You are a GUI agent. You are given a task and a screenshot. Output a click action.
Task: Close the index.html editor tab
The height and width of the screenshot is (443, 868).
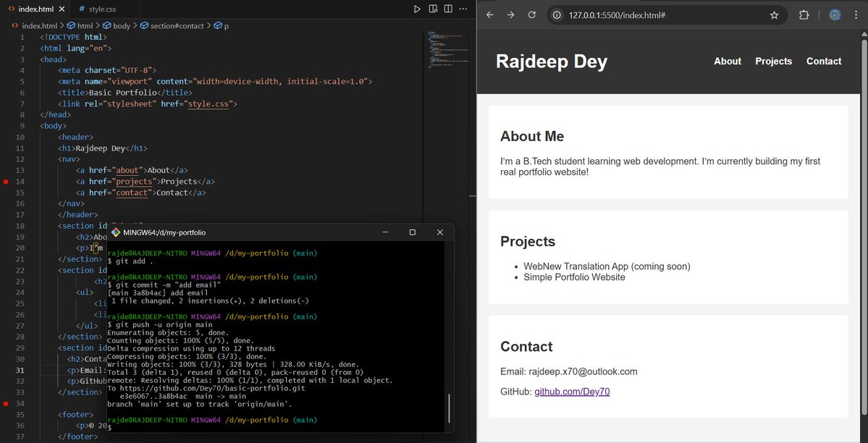pyautogui.click(x=62, y=9)
